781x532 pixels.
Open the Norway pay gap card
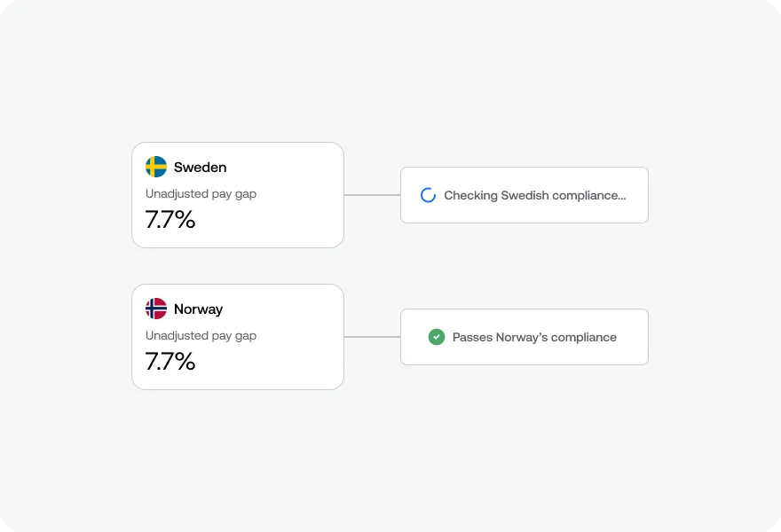pos(238,337)
